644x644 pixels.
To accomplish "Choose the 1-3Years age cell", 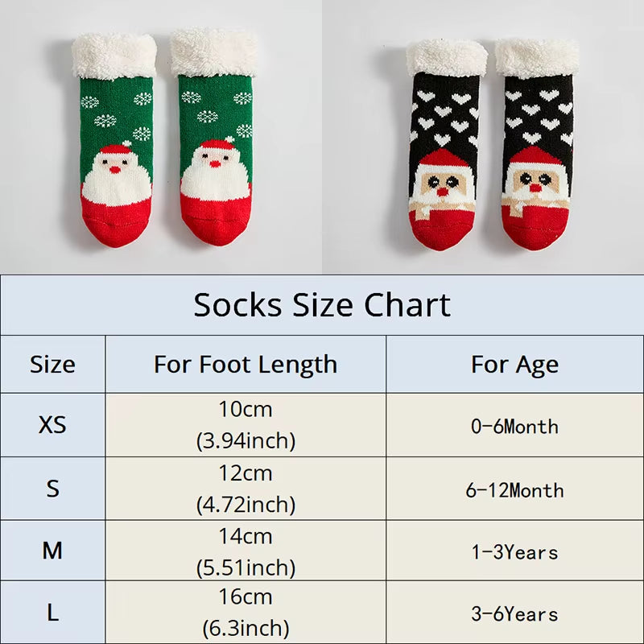I will click(514, 551).
